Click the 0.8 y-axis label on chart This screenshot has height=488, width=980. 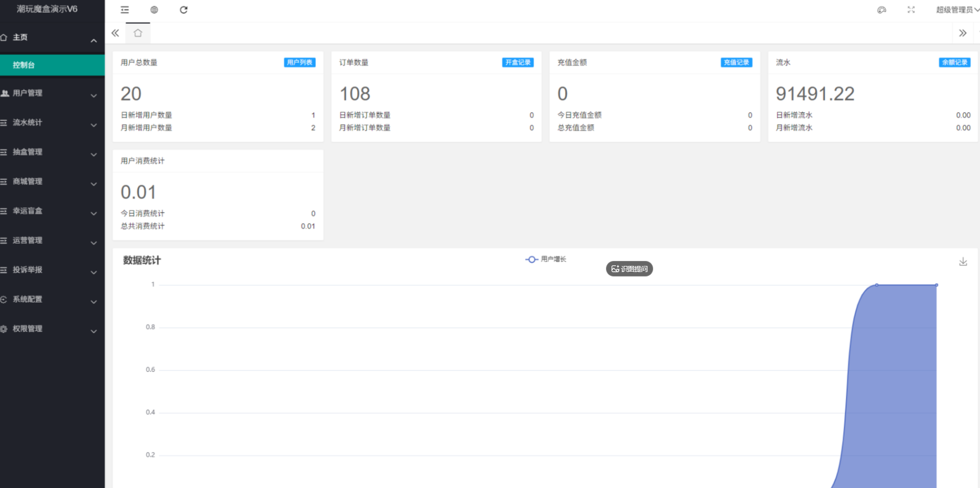[x=150, y=327]
